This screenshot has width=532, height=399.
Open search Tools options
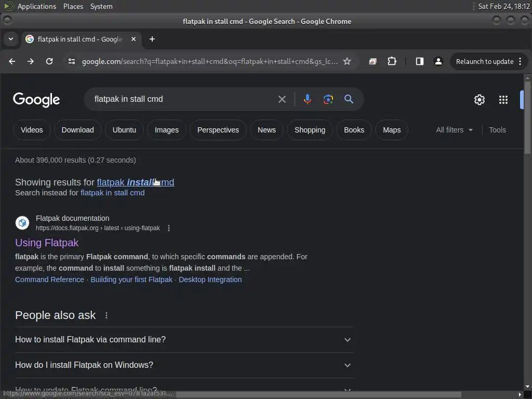pyautogui.click(x=497, y=130)
